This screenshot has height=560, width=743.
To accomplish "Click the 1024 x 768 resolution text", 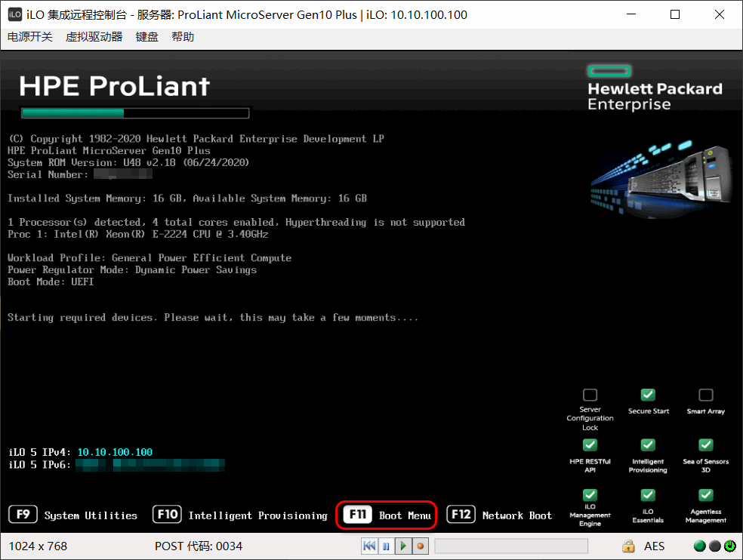I will [x=38, y=546].
